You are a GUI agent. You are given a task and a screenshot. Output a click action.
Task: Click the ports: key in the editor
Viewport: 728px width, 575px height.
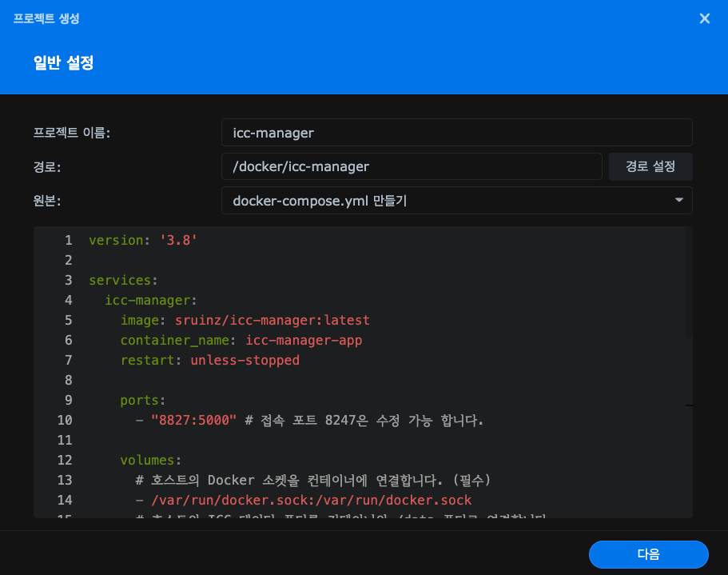click(x=142, y=400)
